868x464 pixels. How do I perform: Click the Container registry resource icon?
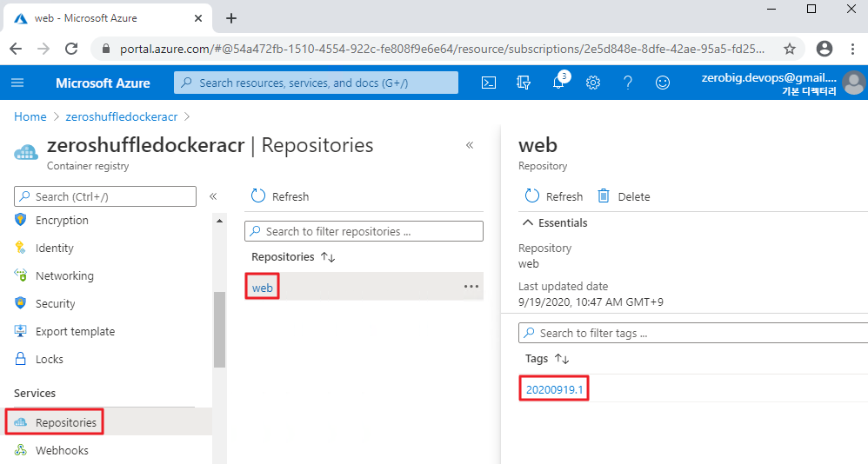26,152
